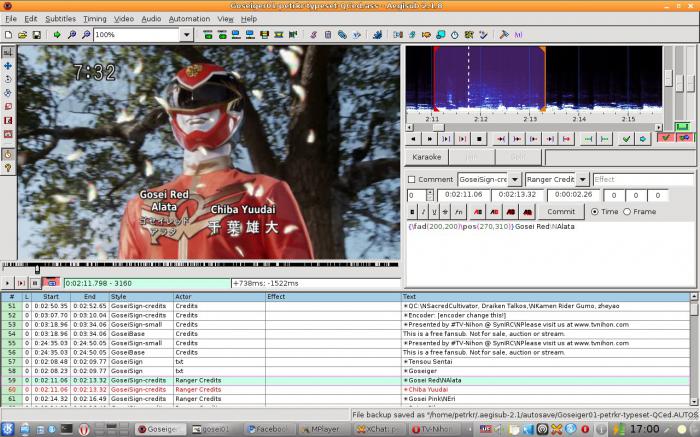
Task: Toggle video auto-scroll red button near time
Action: tap(51, 283)
